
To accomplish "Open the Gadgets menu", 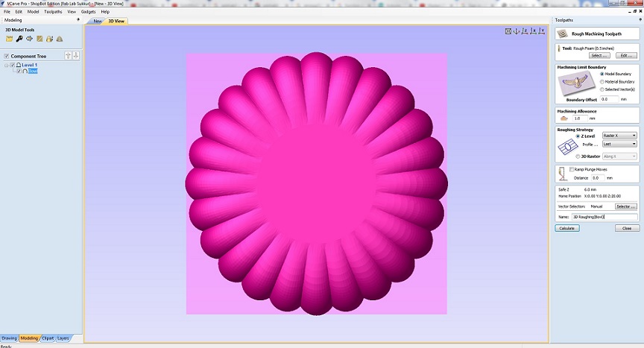I will pos(88,11).
